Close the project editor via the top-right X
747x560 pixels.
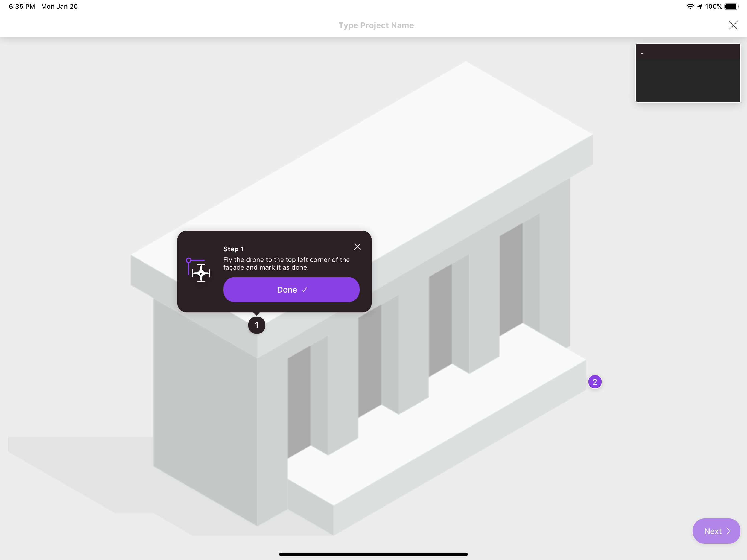[x=733, y=25]
